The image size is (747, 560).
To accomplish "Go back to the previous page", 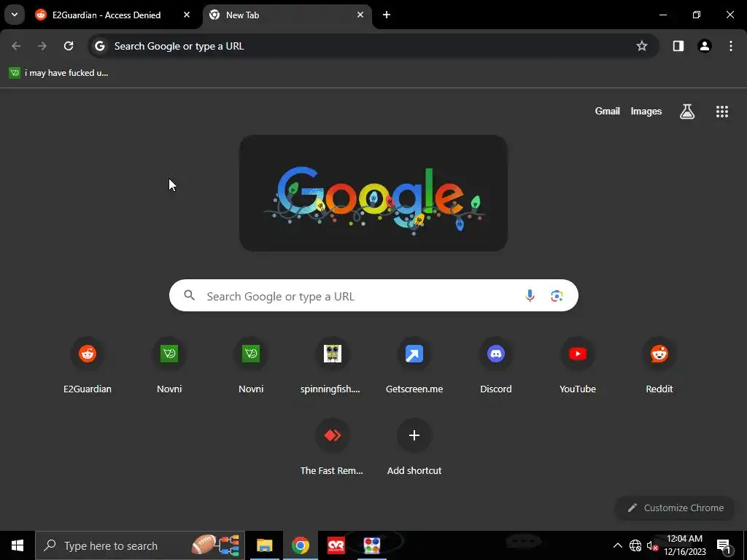I will click(16, 46).
